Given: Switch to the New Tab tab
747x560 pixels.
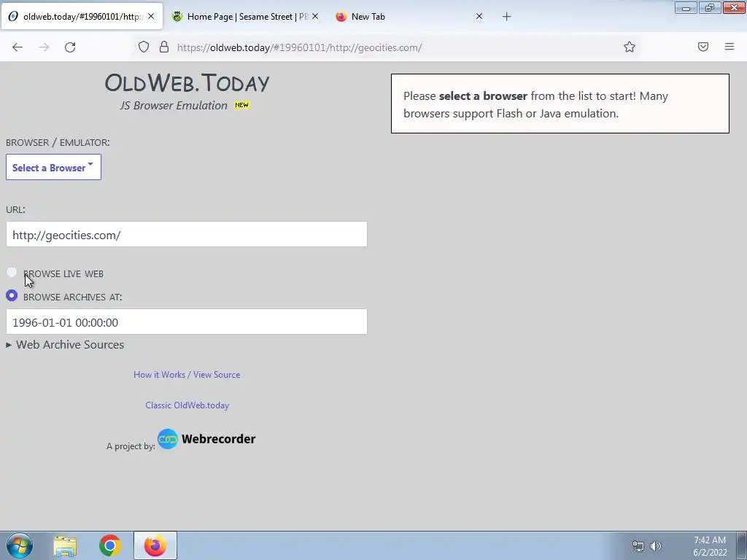Looking at the screenshot, I should click(x=410, y=17).
